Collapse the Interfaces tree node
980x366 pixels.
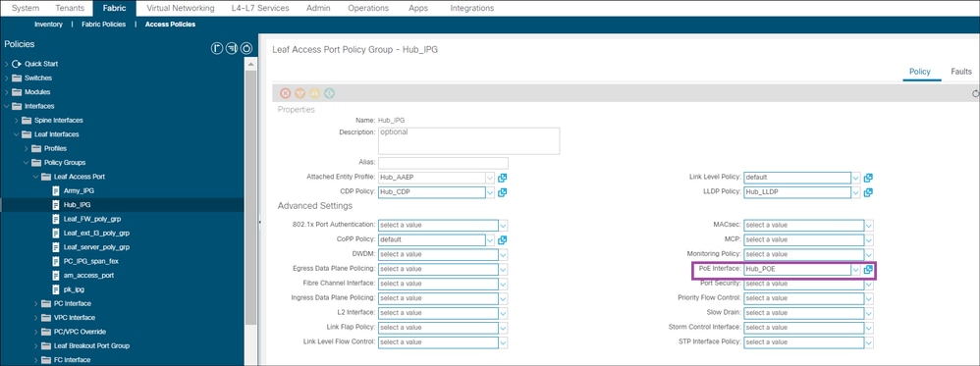[x=6, y=106]
